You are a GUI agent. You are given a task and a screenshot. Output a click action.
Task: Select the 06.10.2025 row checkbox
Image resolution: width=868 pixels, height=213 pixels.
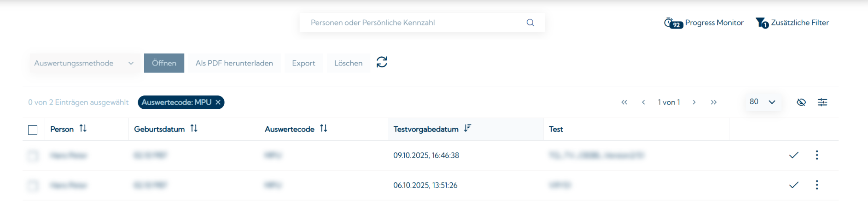click(x=33, y=185)
